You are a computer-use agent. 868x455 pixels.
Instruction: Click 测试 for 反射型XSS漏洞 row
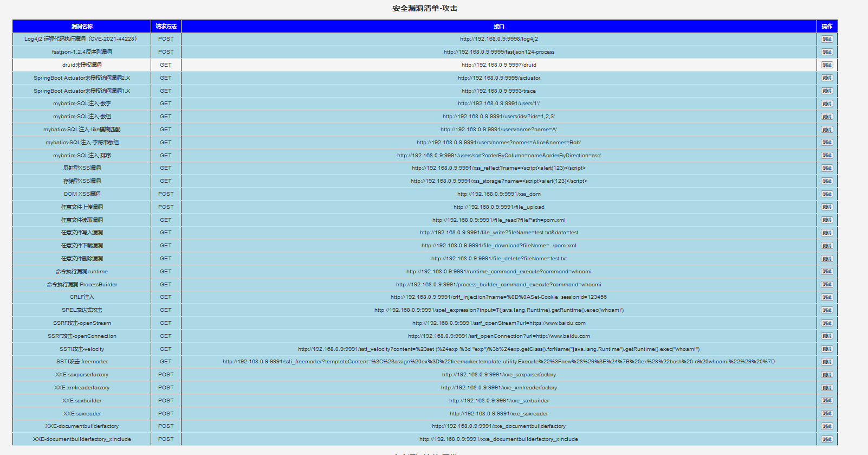coord(827,168)
